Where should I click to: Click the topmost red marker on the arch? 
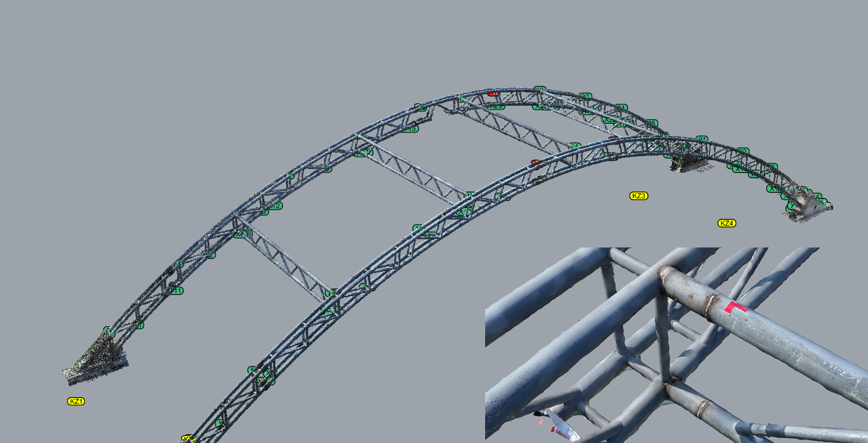coord(493,93)
